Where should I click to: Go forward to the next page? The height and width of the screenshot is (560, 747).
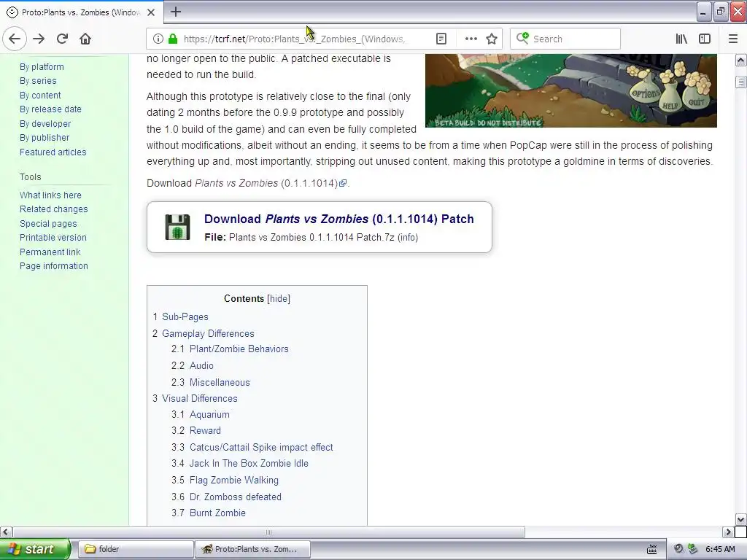[39, 39]
